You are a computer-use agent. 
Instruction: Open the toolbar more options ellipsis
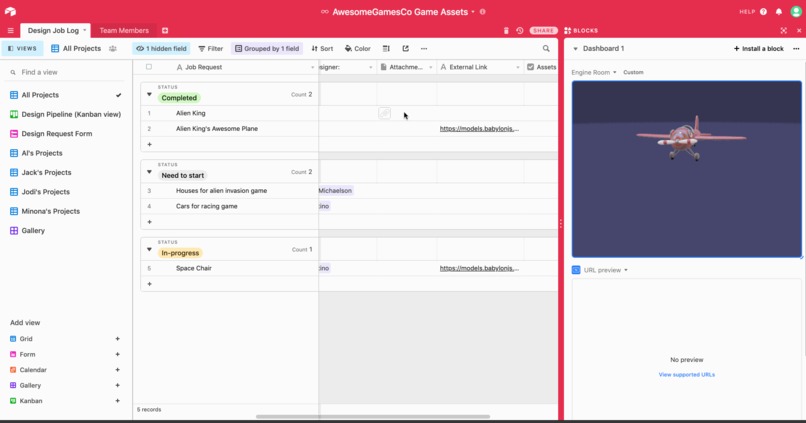click(x=424, y=48)
